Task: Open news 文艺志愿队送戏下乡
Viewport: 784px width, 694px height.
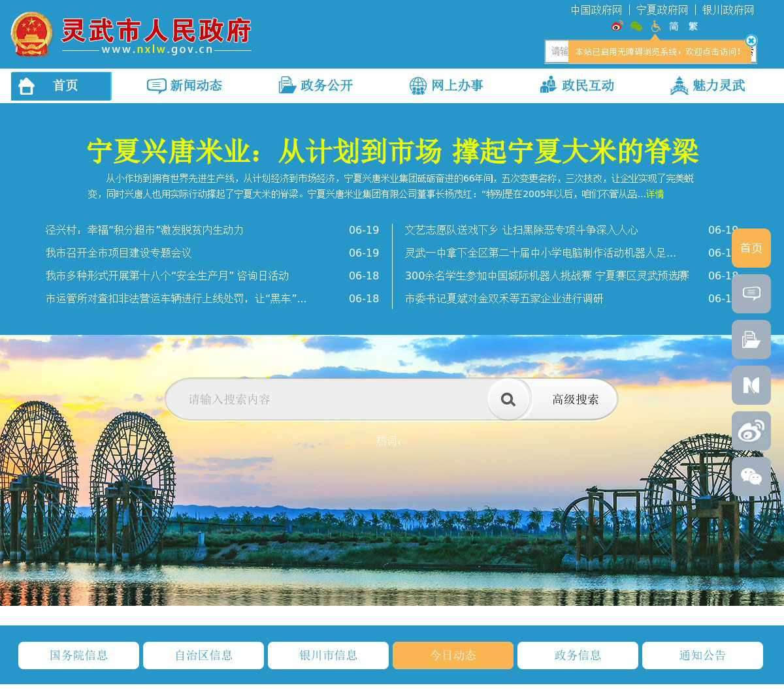Action: (x=521, y=230)
